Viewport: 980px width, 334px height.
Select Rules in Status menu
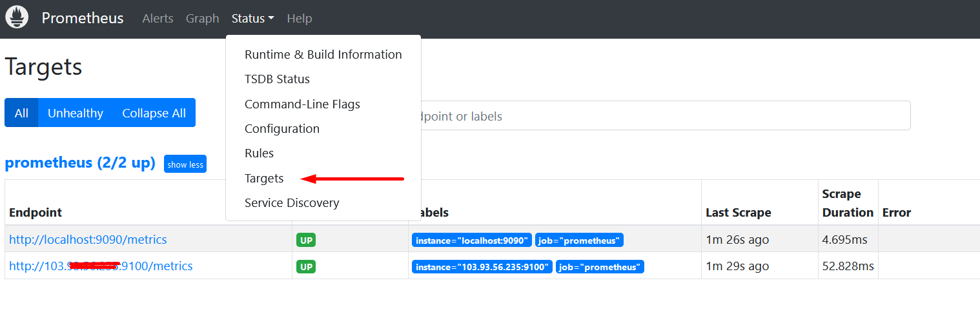(x=259, y=153)
